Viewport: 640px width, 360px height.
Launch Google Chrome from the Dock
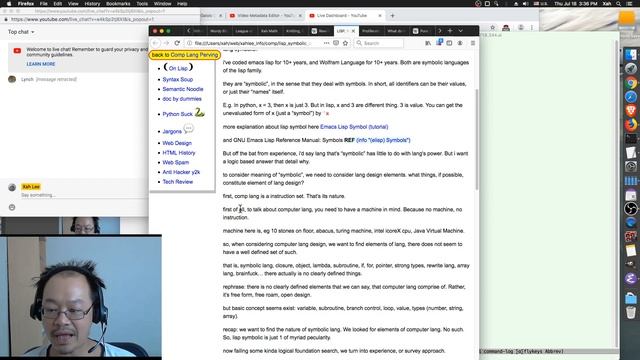[x=631, y=83]
